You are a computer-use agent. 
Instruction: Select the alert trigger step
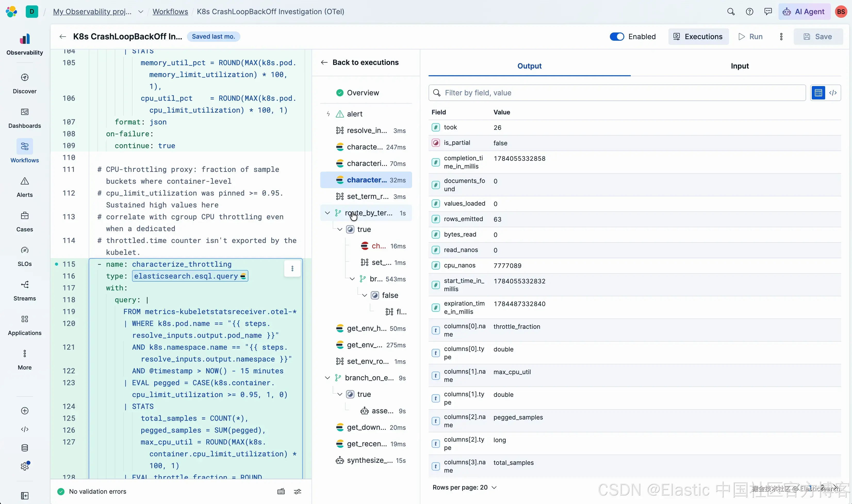[366, 114]
